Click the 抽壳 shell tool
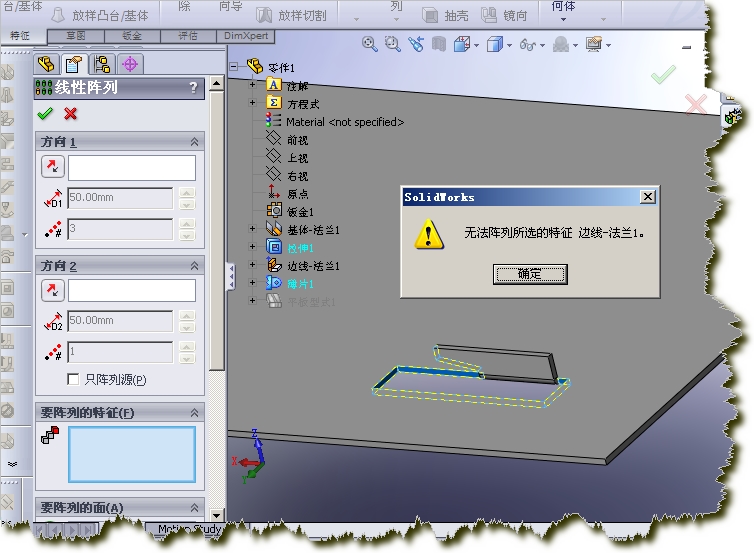This screenshot has width=754, height=553. [x=445, y=15]
